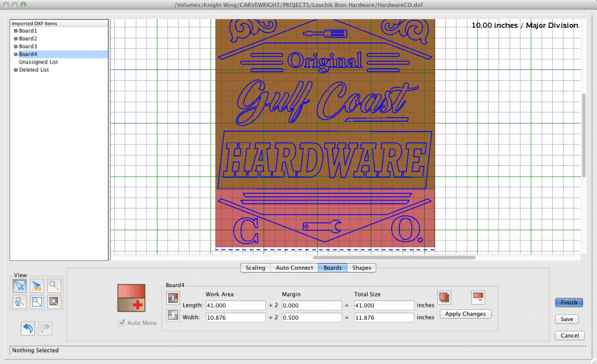Click the Width orientation icon with down arrow
Viewport: 597px width, 364px height.
pyautogui.click(x=173, y=315)
